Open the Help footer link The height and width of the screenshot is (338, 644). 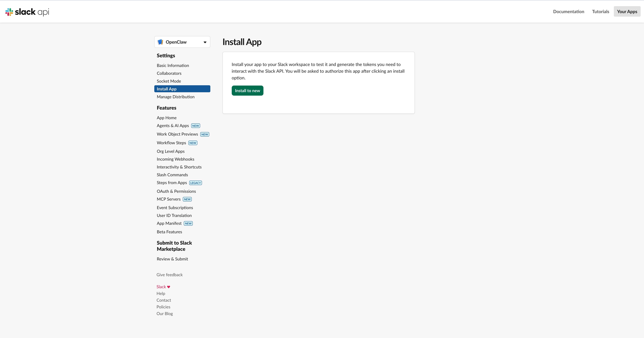tap(161, 294)
